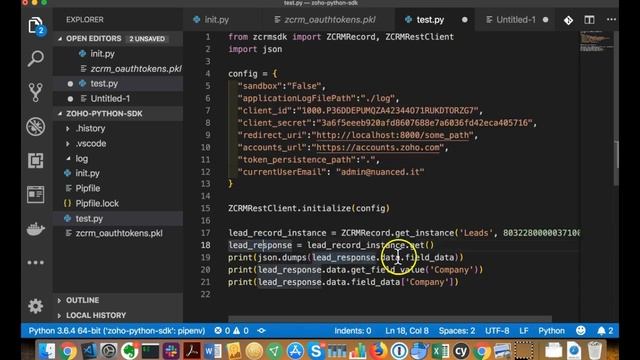The width and height of the screenshot is (640, 360).
Task: Click Ln 18, Col 8 in status bar
Action: pos(407,331)
